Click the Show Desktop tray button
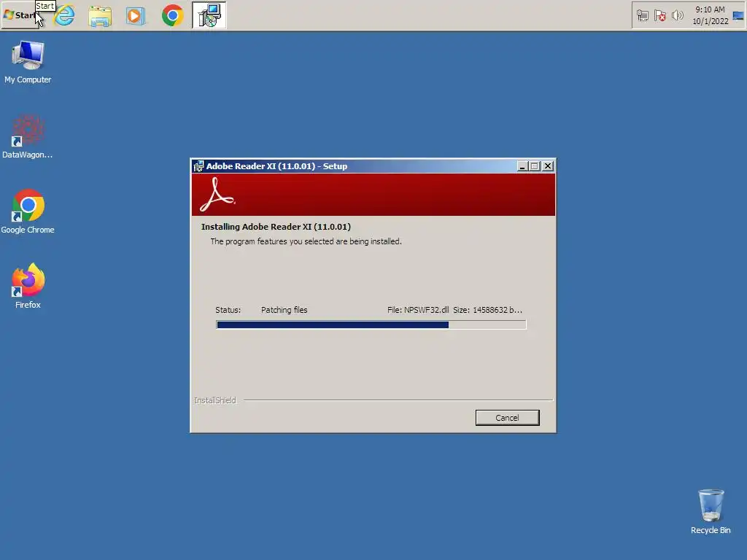The image size is (747, 560). click(x=738, y=16)
